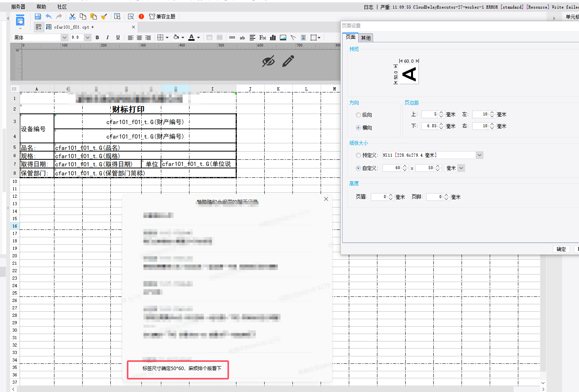The height and width of the screenshot is (392, 579).
Task: Click the 确定 button
Action: [561, 249]
